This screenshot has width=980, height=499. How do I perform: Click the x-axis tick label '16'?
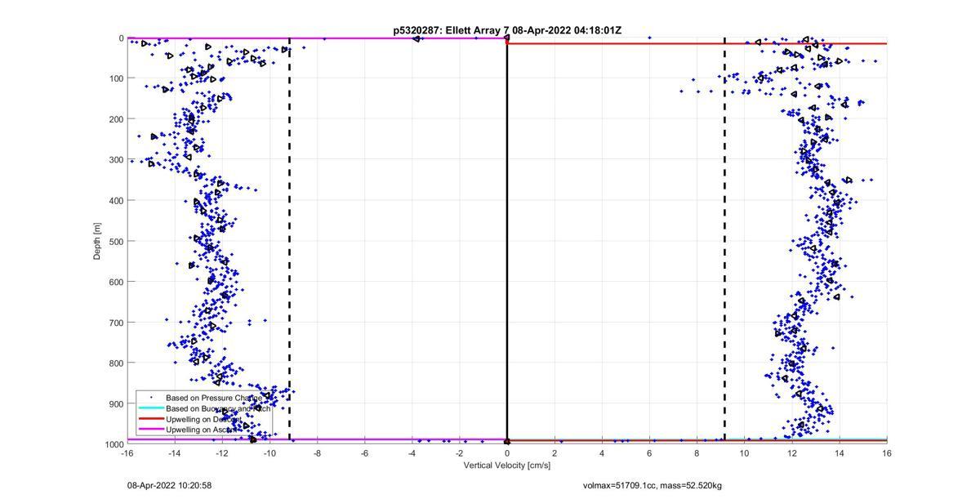click(x=887, y=453)
